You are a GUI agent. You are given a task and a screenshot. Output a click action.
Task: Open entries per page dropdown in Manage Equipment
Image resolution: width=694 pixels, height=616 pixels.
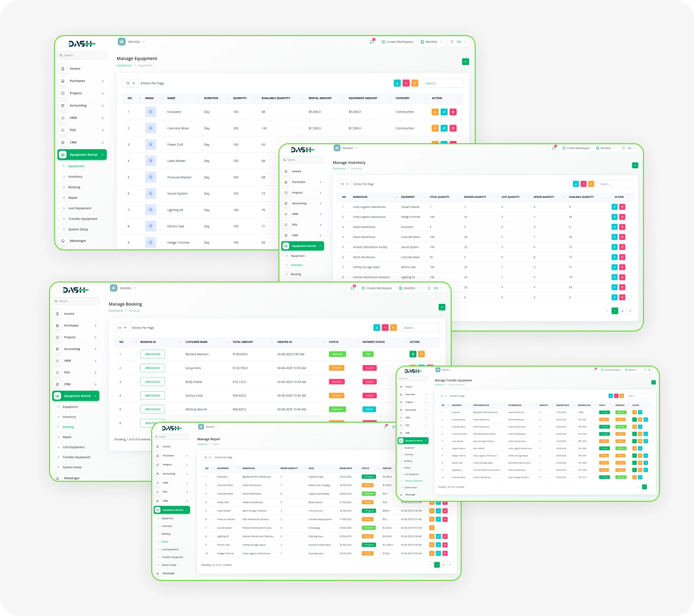pyautogui.click(x=130, y=83)
